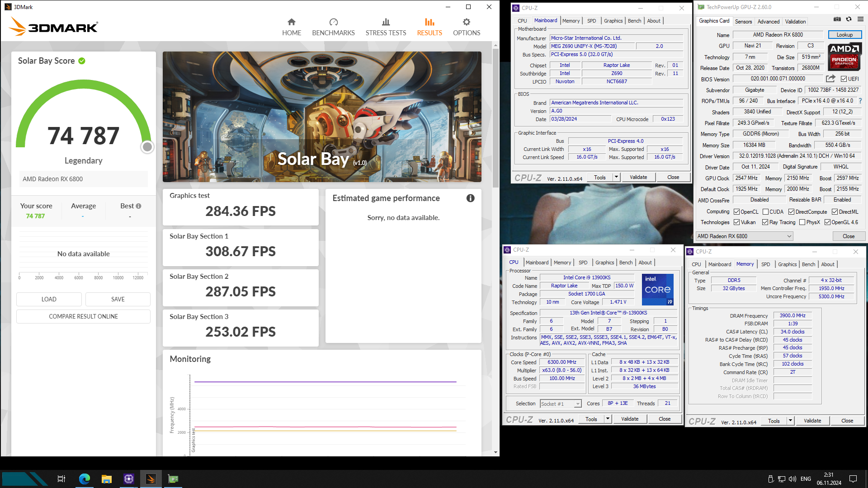This screenshot has height=488, width=868.
Task: Refresh GPU-Z data with the refresh icon
Action: [x=849, y=19]
